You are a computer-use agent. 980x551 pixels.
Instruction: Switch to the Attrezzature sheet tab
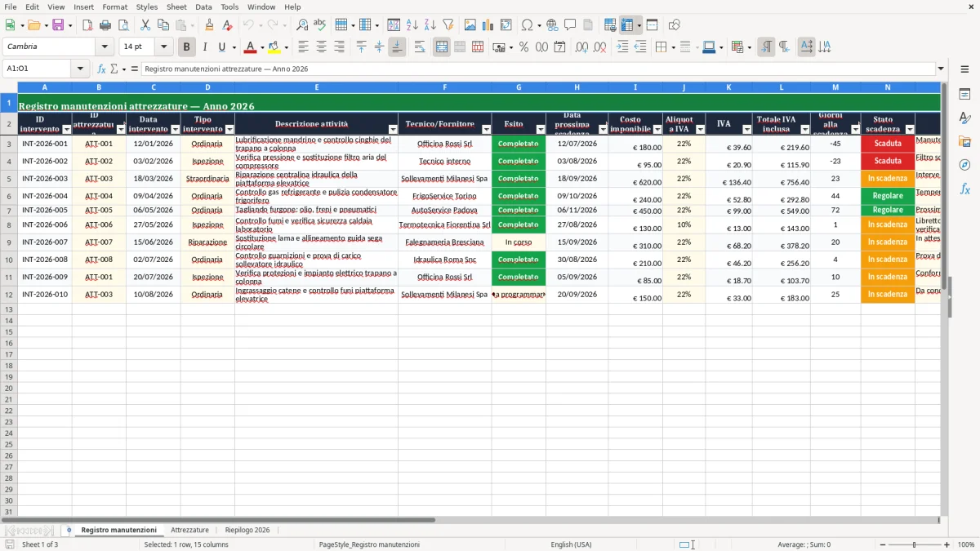tap(189, 530)
